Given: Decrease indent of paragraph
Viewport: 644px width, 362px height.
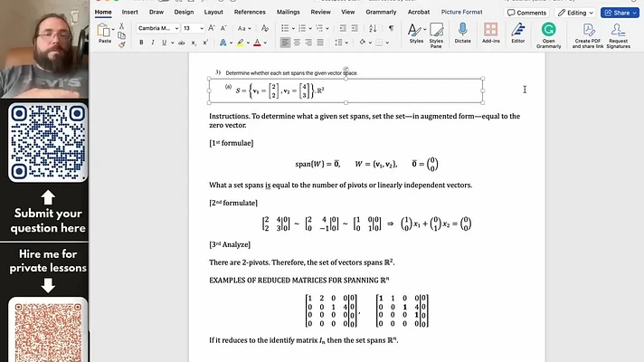Looking at the screenshot, I should tap(343, 28).
